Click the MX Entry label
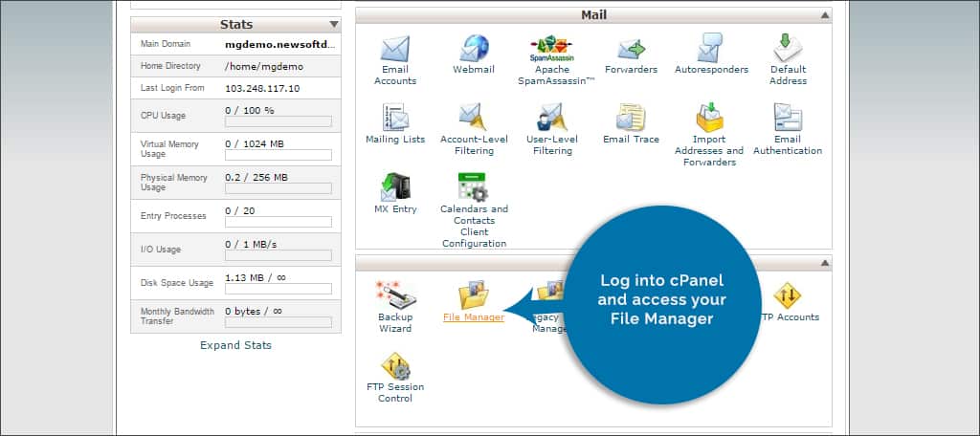 (x=395, y=208)
